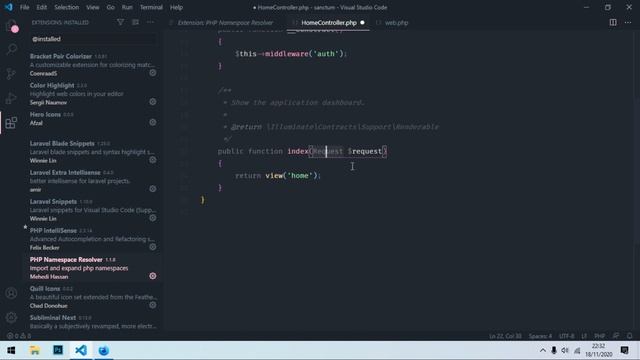This screenshot has width=640, height=360.
Task: Select Laravel Extra Intellisense extension
Action: [x=92, y=181]
